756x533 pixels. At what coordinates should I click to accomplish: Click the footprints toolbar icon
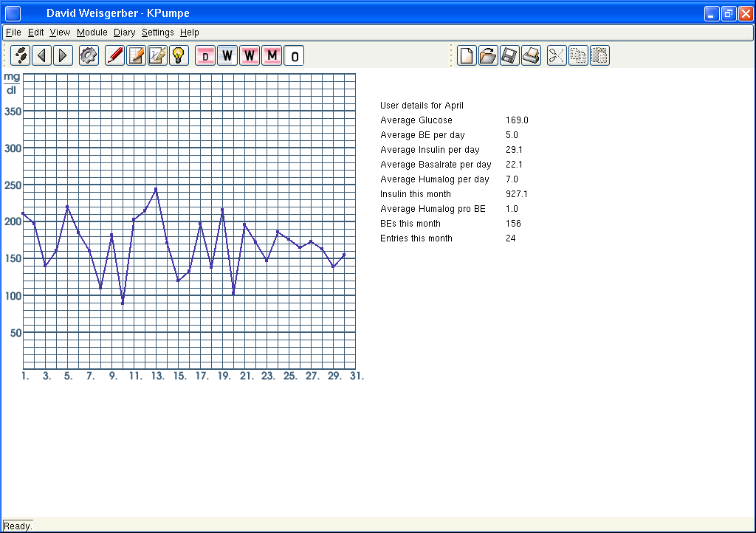(21, 55)
